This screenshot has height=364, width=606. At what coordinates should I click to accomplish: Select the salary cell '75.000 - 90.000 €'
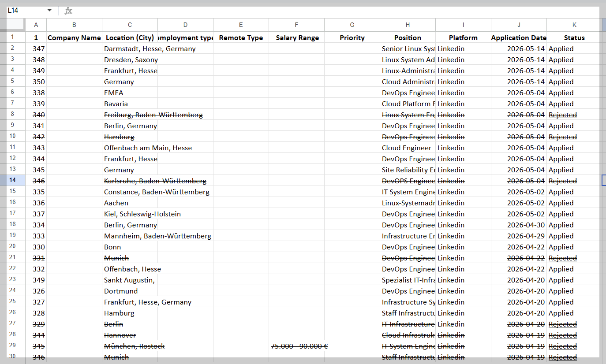[x=296, y=346]
